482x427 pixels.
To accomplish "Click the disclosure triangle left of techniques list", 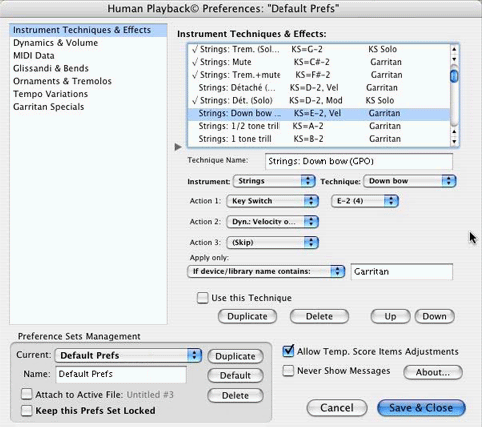I will tap(178, 147).
